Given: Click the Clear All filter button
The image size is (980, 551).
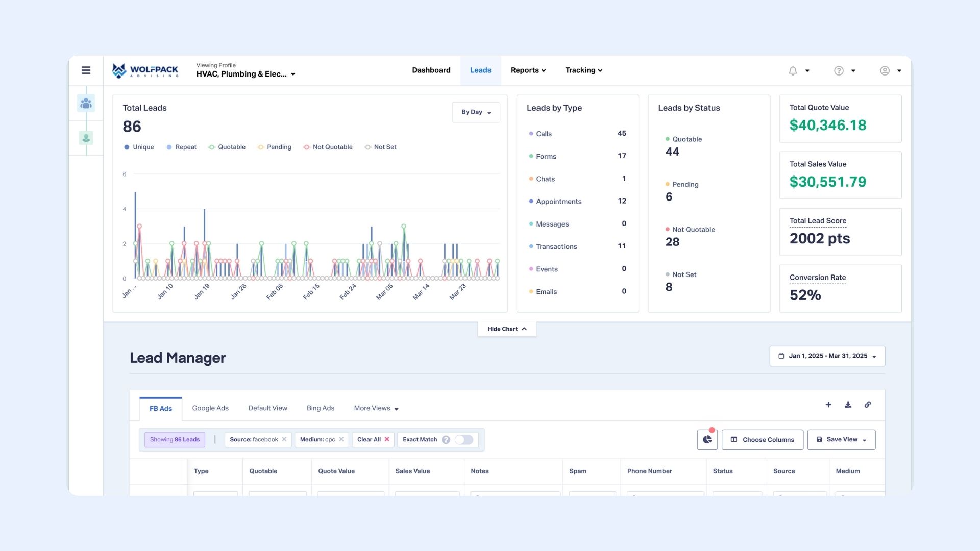Looking at the screenshot, I should pos(373,439).
